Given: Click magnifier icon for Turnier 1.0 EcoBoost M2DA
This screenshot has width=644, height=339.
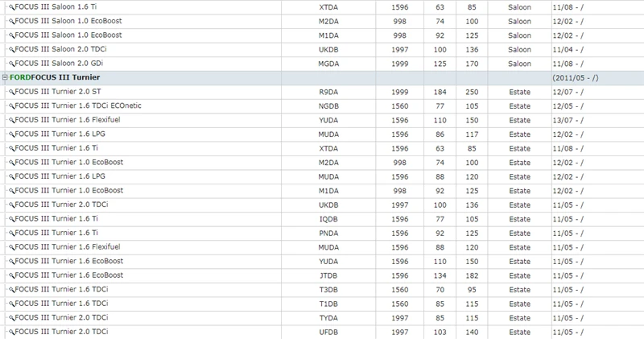Looking at the screenshot, I should [x=11, y=163].
